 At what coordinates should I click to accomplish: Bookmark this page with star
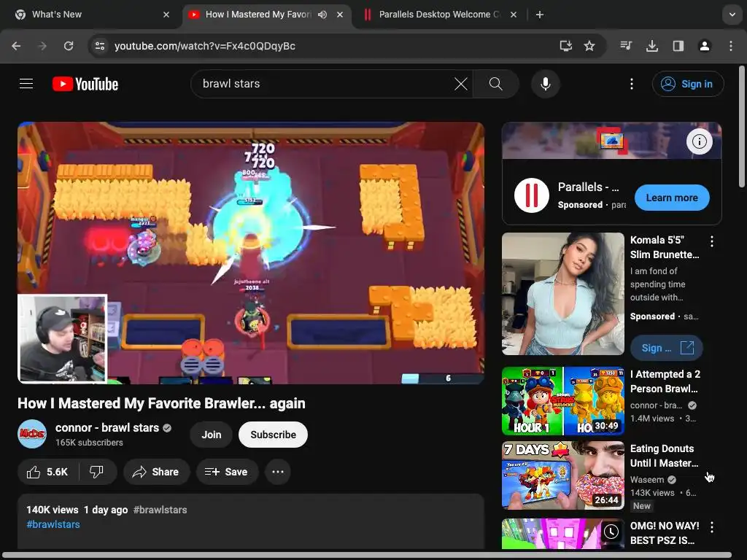[589, 46]
